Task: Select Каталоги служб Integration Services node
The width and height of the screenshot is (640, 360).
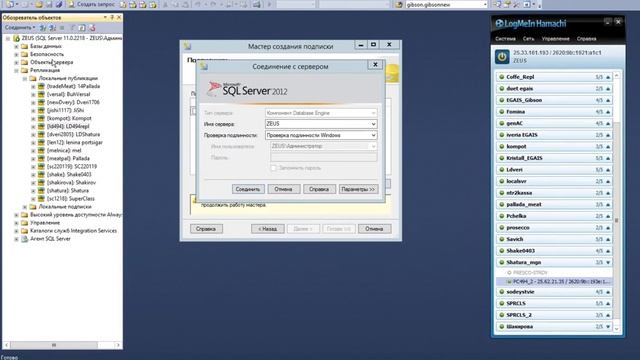Action: 73,231
